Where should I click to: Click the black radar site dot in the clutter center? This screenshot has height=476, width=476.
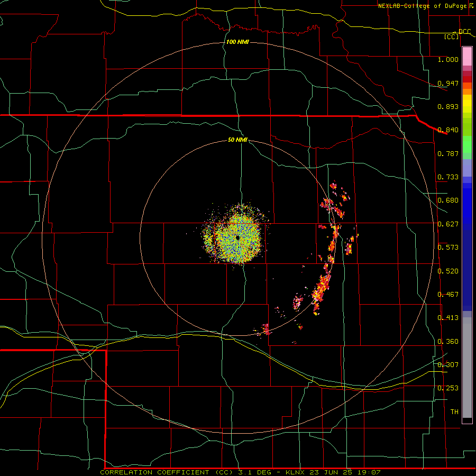[237, 237]
